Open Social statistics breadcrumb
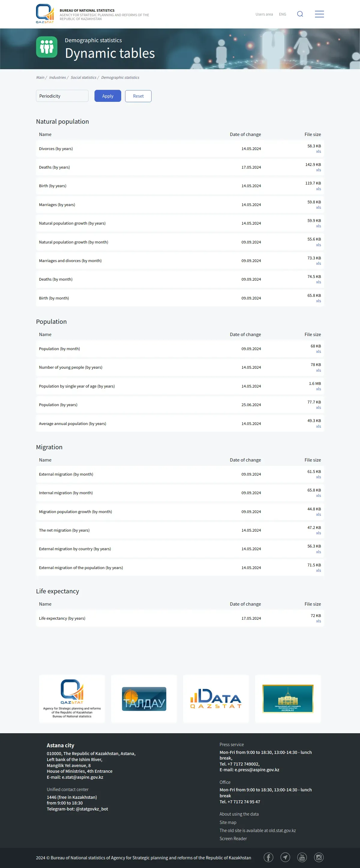 click(x=83, y=78)
